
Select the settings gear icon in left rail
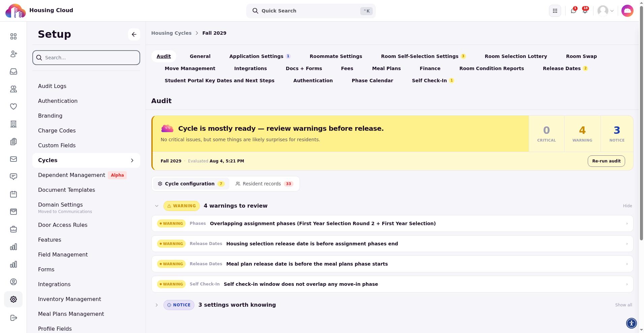coord(13,299)
